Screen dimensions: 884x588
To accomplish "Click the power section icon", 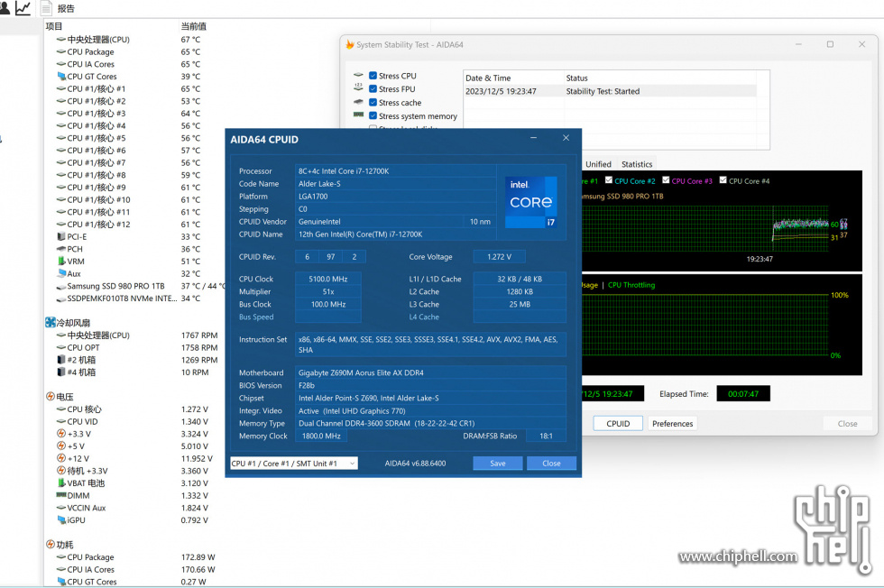I will (51, 545).
